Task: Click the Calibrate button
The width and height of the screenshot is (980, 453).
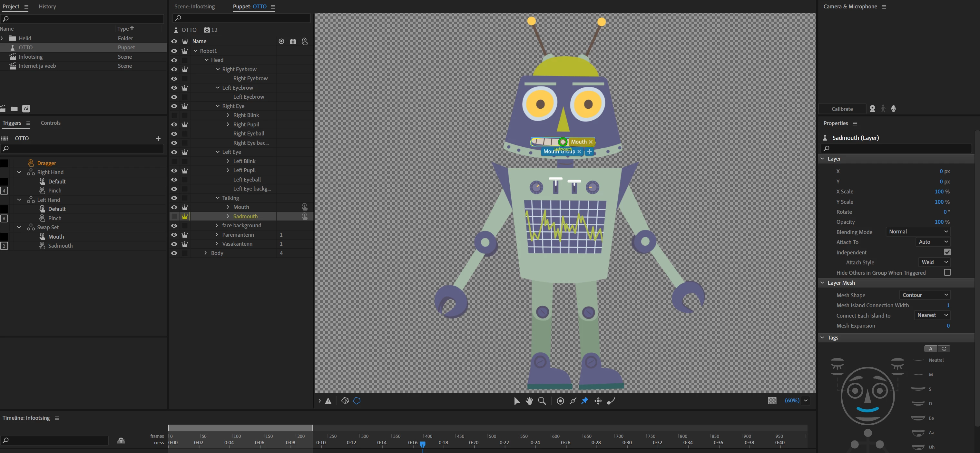Action: tap(842, 109)
